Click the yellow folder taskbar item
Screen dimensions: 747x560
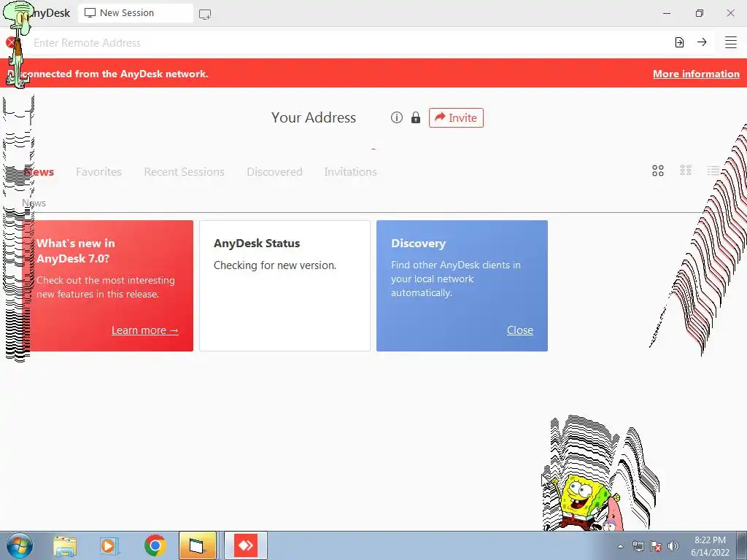197,545
